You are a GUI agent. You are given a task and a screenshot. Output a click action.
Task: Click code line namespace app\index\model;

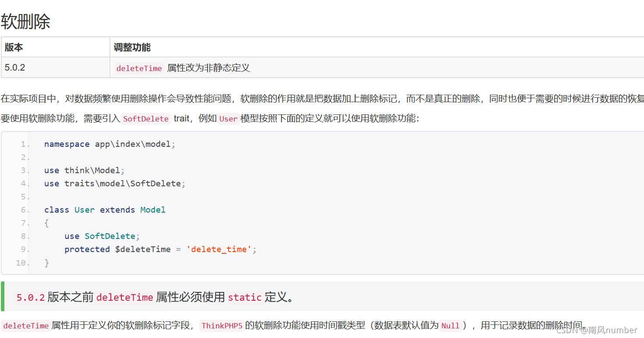tap(110, 144)
